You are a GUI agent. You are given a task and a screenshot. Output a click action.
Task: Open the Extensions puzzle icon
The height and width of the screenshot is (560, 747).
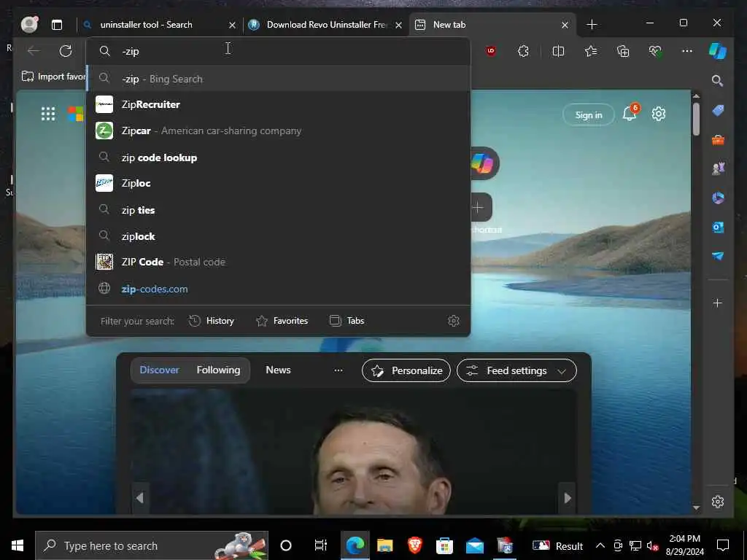point(523,51)
